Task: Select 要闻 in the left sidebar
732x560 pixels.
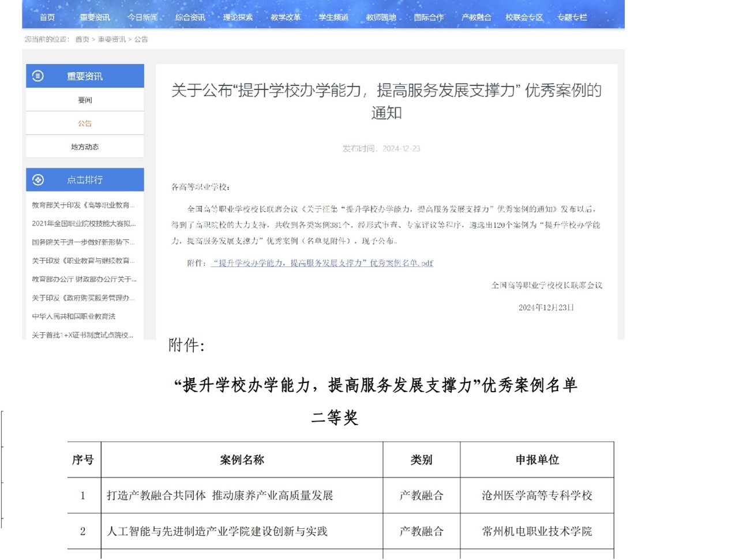Action: tap(85, 100)
